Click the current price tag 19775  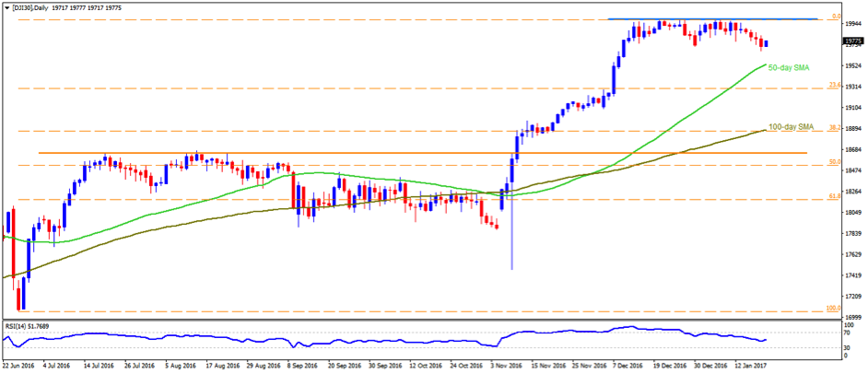852,41
